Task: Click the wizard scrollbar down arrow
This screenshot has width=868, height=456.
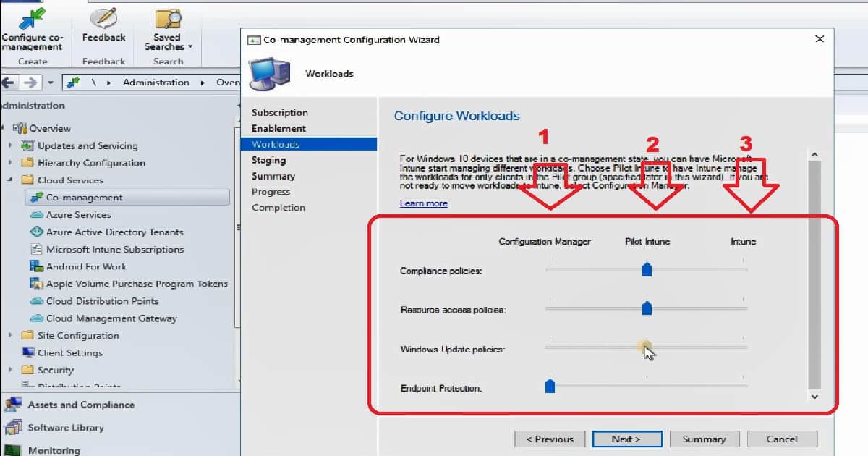Action: [x=814, y=397]
